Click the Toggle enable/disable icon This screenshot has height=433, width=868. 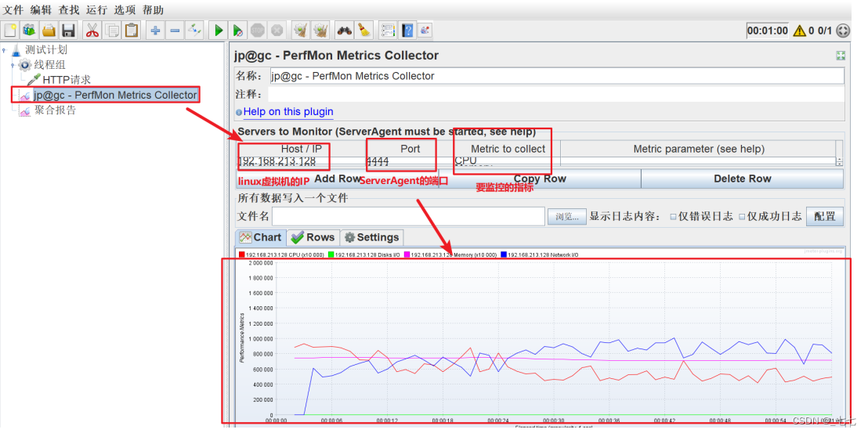[x=194, y=30]
